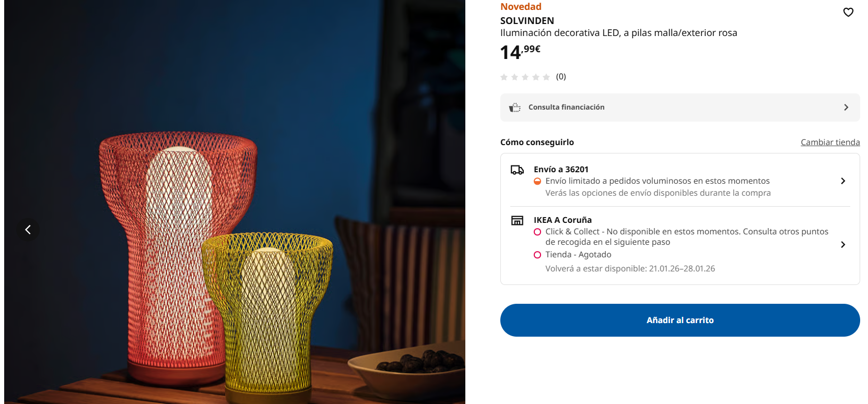Add product to favorites with heart icon

pos(848,12)
